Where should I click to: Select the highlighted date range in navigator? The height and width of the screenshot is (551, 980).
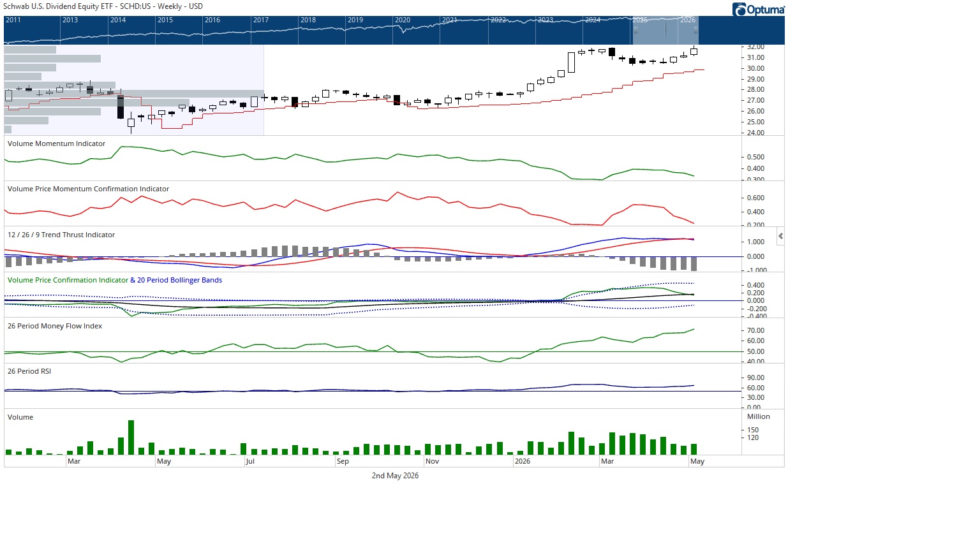click(x=665, y=30)
